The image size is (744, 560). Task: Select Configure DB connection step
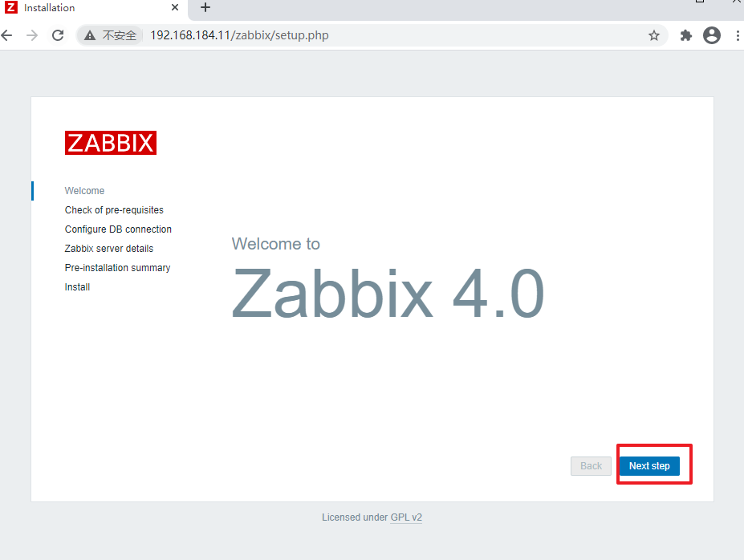[118, 229]
